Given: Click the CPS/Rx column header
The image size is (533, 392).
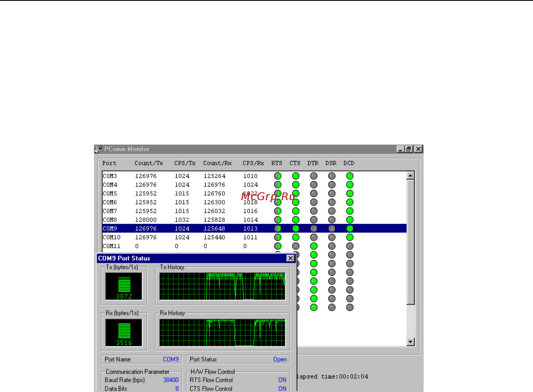Looking at the screenshot, I should click(x=253, y=163).
